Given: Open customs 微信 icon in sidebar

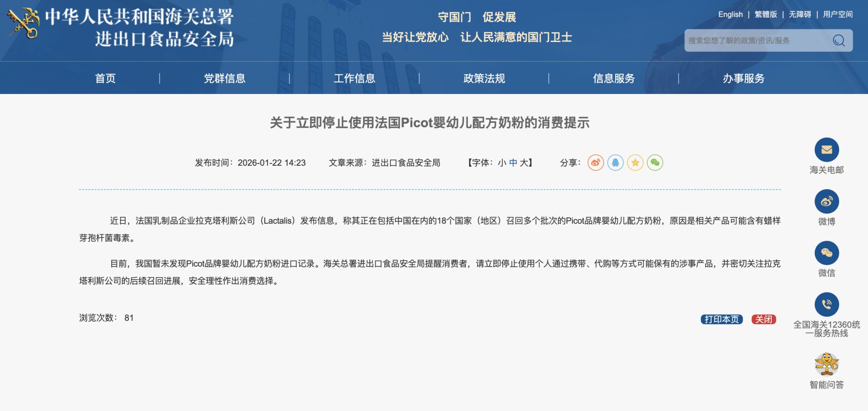Looking at the screenshot, I should [x=826, y=253].
